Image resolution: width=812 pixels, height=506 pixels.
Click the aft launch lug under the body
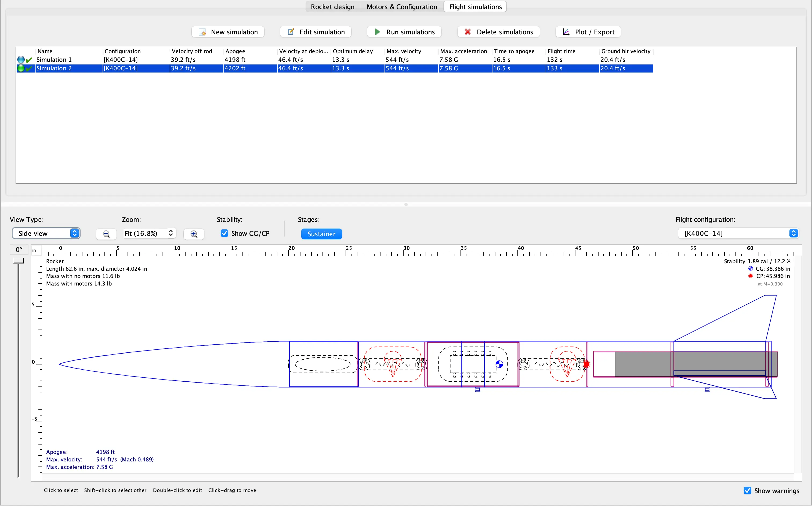[707, 389]
